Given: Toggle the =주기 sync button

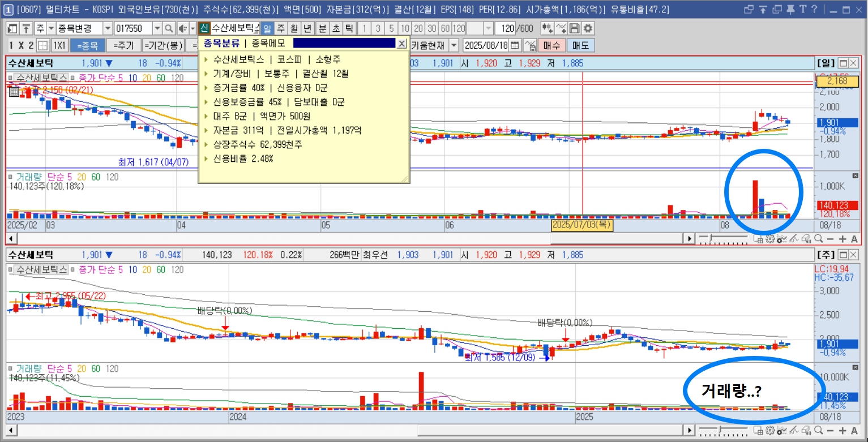Looking at the screenshot, I should pyautogui.click(x=123, y=45).
